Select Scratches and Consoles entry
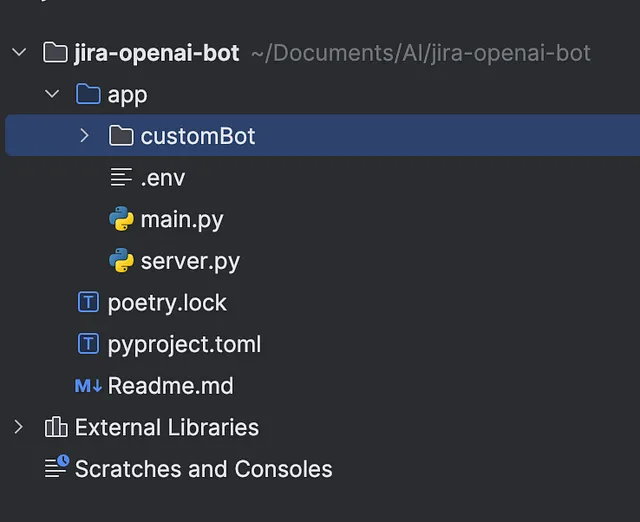Viewport: 640px width, 522px height. tap(204, 469)
